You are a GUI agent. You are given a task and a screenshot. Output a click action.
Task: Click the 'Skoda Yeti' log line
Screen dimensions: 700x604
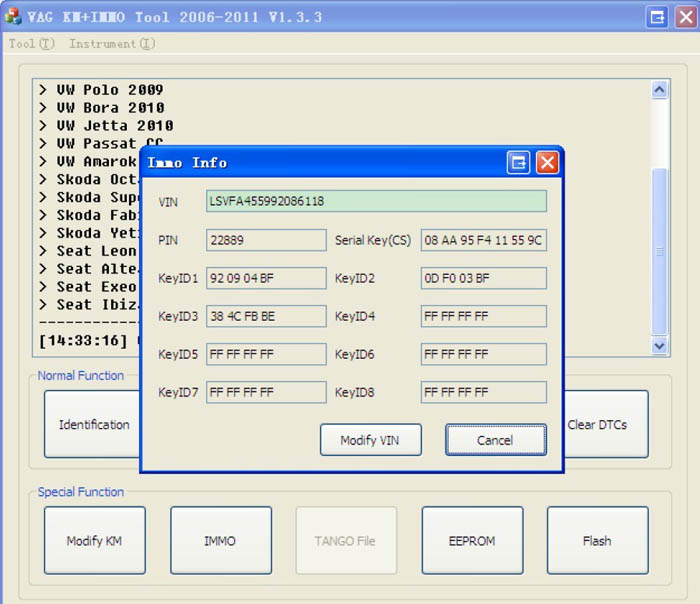pyautogui.click(x=88, y=233)
